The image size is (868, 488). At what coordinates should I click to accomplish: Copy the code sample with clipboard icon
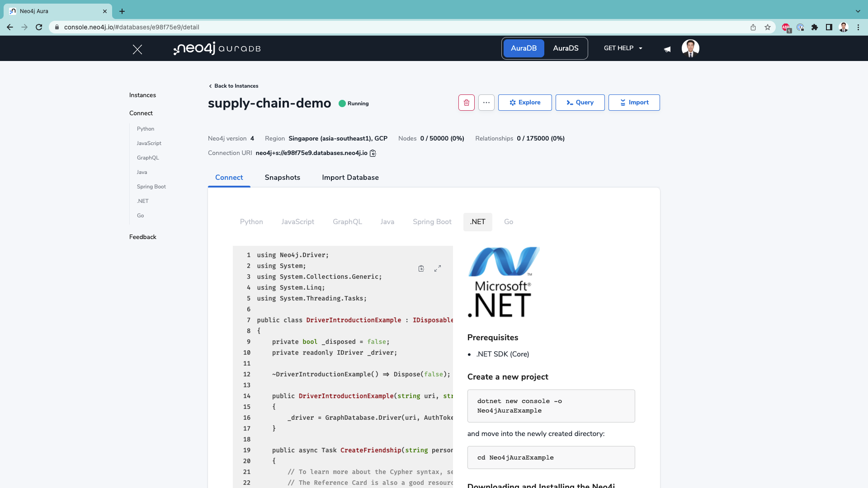(421, 268)
